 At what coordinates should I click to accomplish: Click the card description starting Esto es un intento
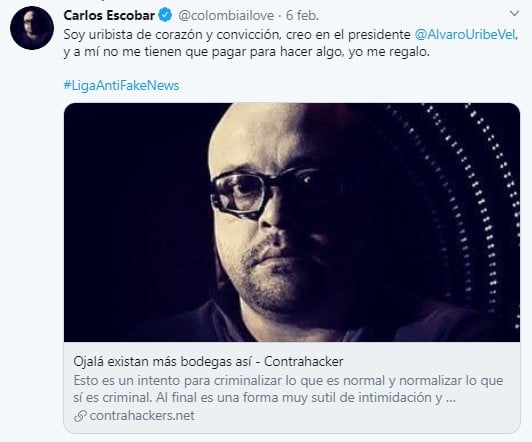[x=288, y=389]
